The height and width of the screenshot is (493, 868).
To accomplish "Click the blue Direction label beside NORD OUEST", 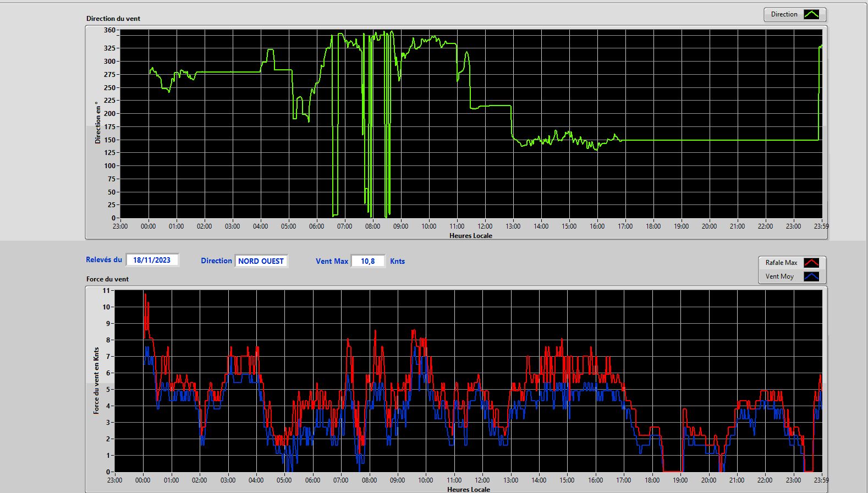I will 216,261.
